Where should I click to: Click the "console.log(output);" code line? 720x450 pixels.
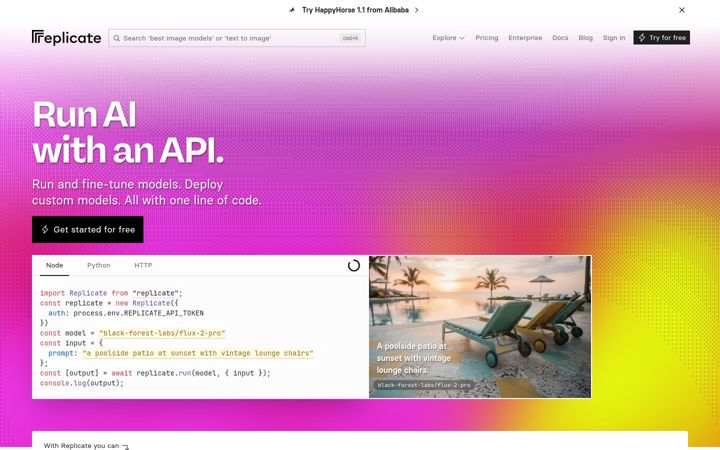coord(82,383)
